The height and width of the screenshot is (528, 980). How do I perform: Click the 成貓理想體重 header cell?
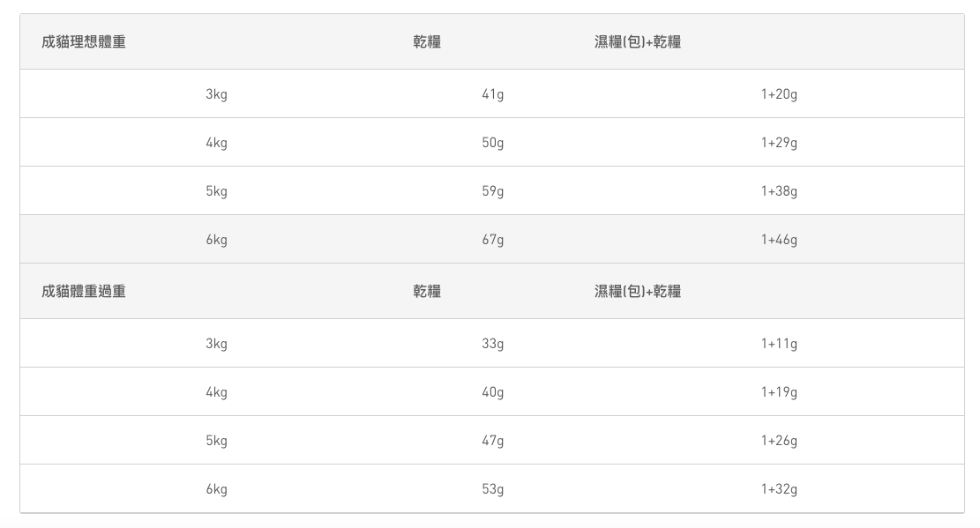84,41
